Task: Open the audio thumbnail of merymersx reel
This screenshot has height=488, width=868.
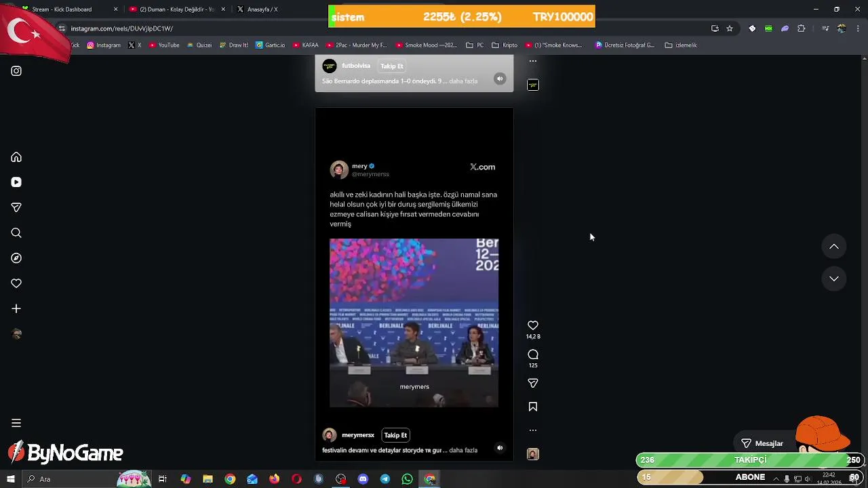Action: pos(533,454)
